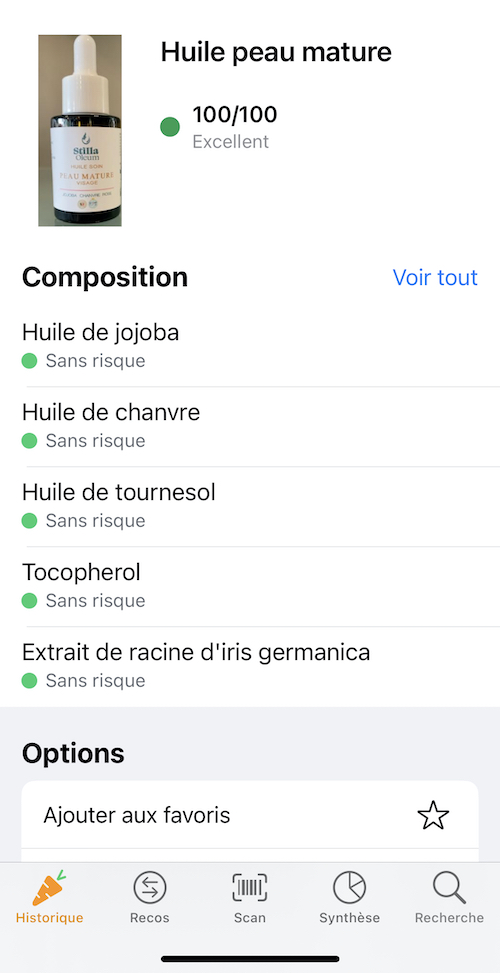Tap the favorites star icon
Viewport: 500px width, 973px height.
[433, 815]
